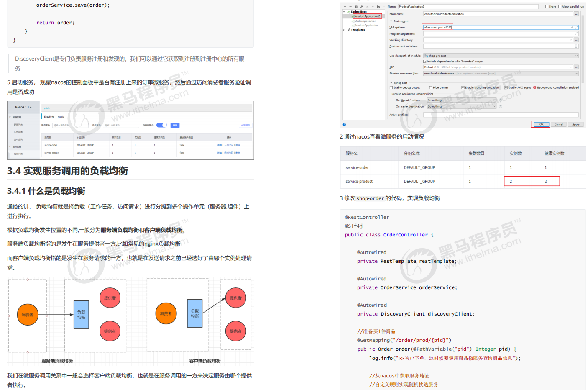The image size is (588, 390).
Task: Click the Name field with ProductApplication2
Action: tap(468, 6)
